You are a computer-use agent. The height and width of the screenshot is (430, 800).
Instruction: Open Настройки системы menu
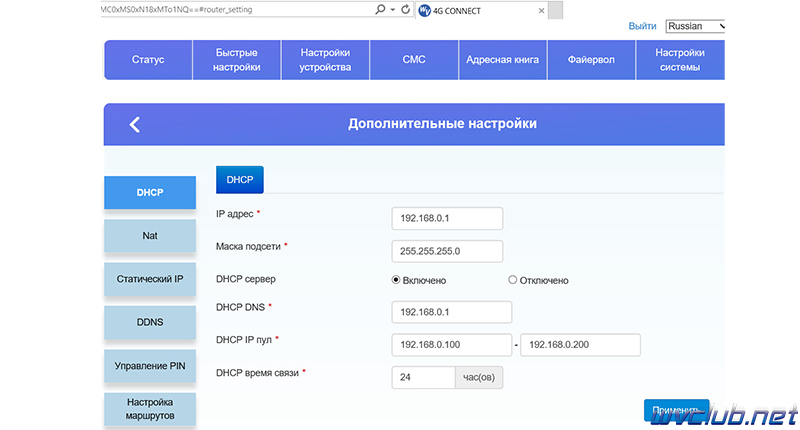(680, 60)
